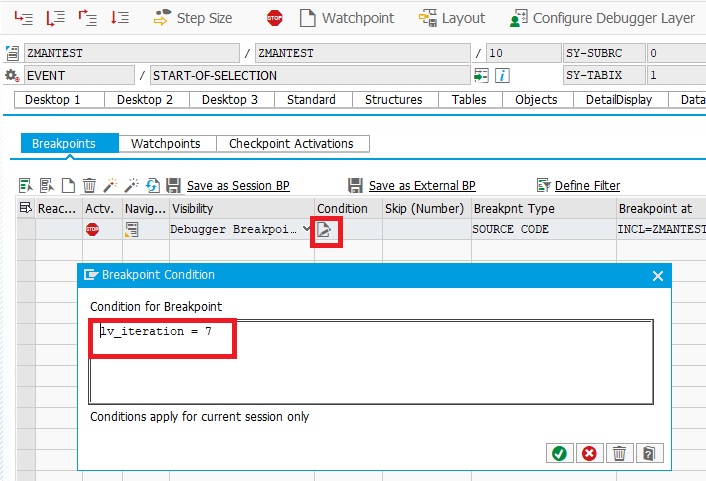Click the trash icon in breakpoint toolbar

coord(89,185)
